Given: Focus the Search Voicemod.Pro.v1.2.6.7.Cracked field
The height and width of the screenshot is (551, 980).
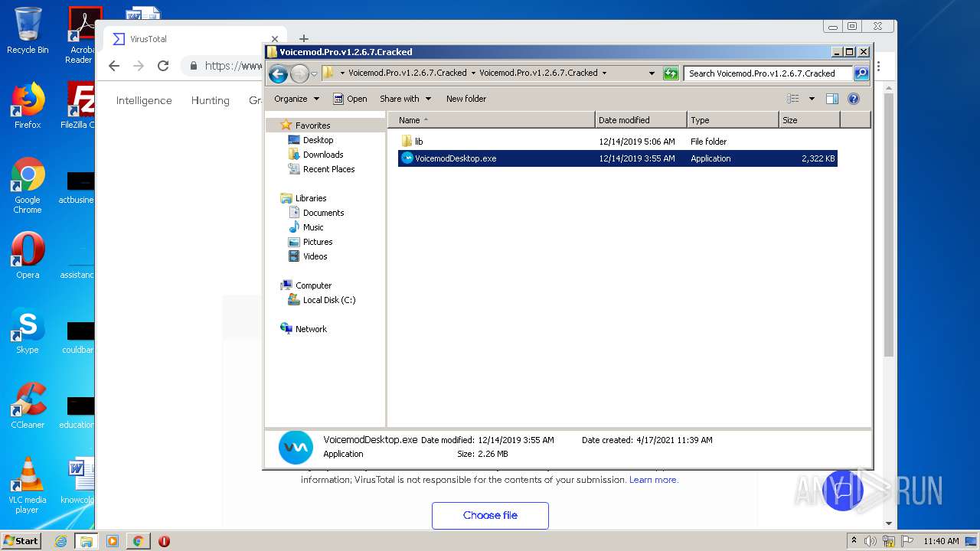Looking at the screenshot, I should click(768, 73).
